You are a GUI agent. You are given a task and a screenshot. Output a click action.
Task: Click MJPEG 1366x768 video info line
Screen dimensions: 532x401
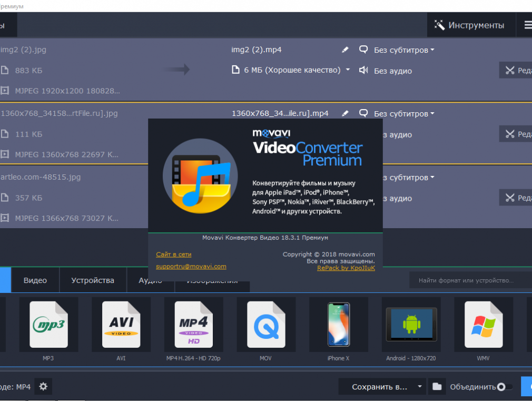66,218
